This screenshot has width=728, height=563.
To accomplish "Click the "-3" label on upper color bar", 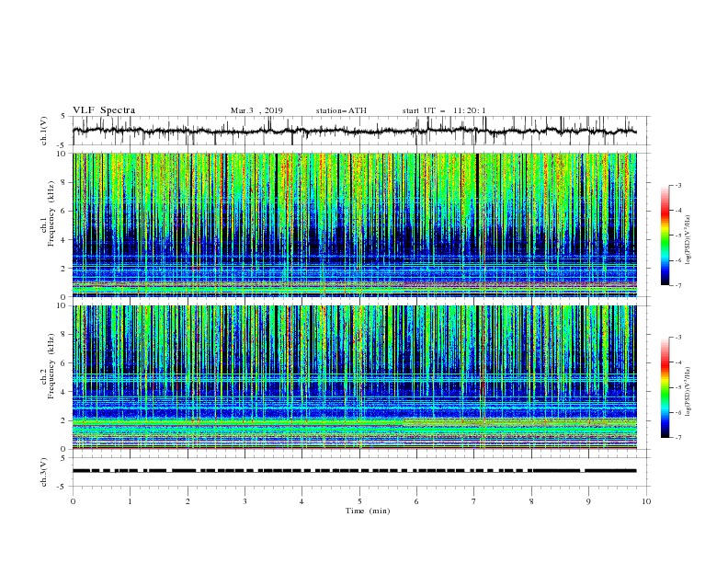I will (677, 185).
